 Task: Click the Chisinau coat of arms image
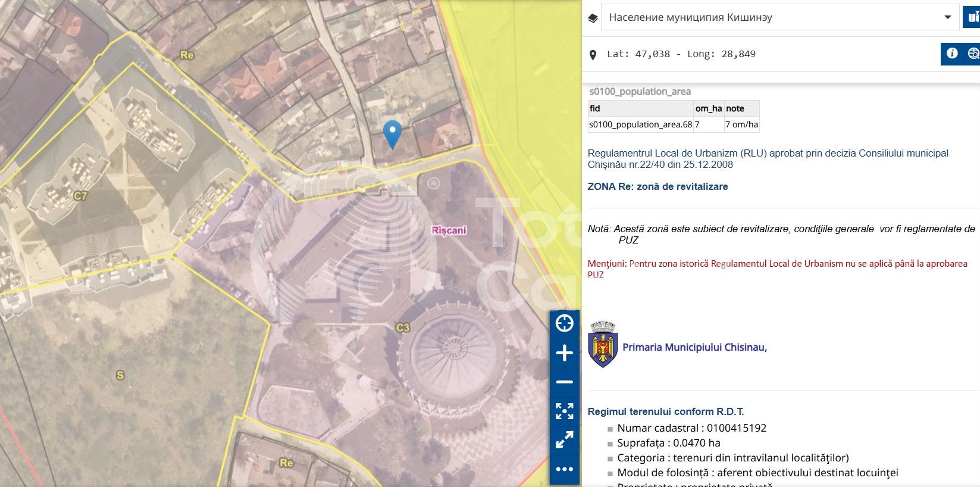[602, 345]
